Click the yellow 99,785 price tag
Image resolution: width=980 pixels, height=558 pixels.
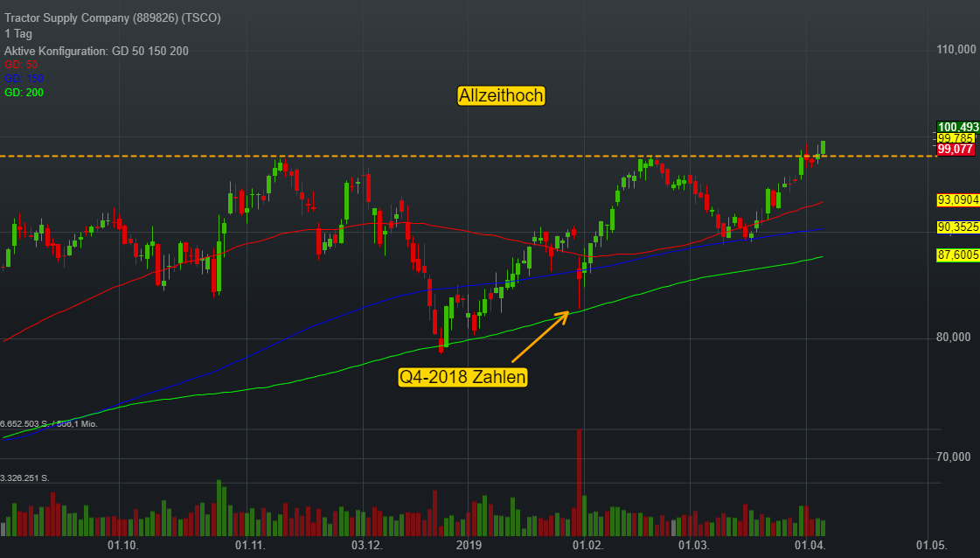956,137
